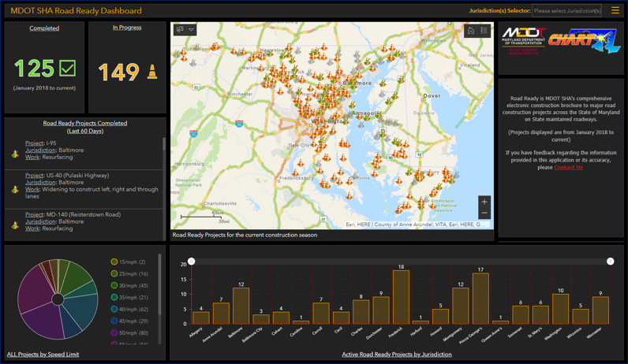Viewport: 628px width, 364px height.
Task: Grab the right chart range slider handle
Action: coord(610,262)
